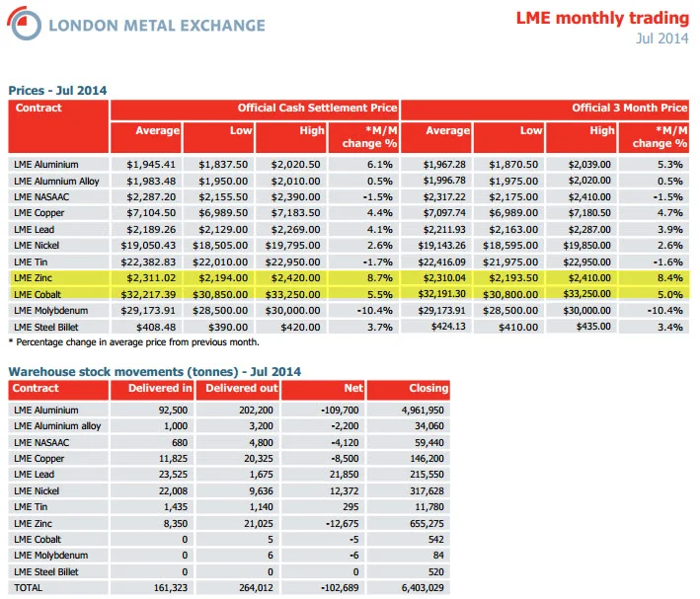This screenshot has height=599, width=700.
Task: Select LME NASAAC label in prices table
Action: coord(41,196)
